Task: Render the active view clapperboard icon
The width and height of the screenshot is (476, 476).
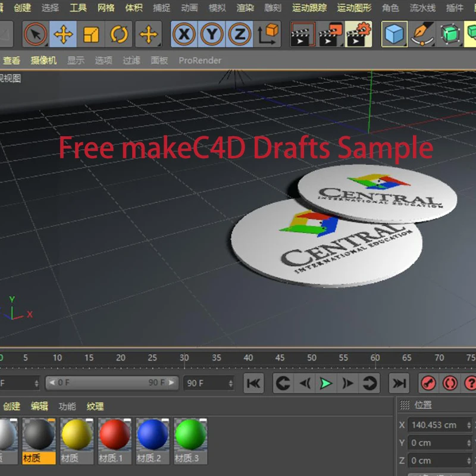Action: [x=303, y=34]
